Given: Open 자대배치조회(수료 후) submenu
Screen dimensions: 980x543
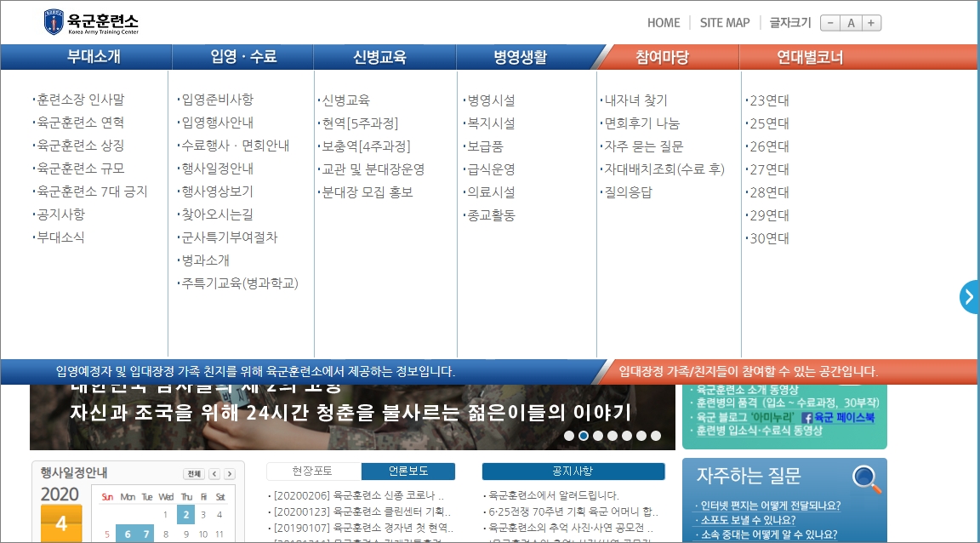Looking at the screenshot, I should 664,169.
